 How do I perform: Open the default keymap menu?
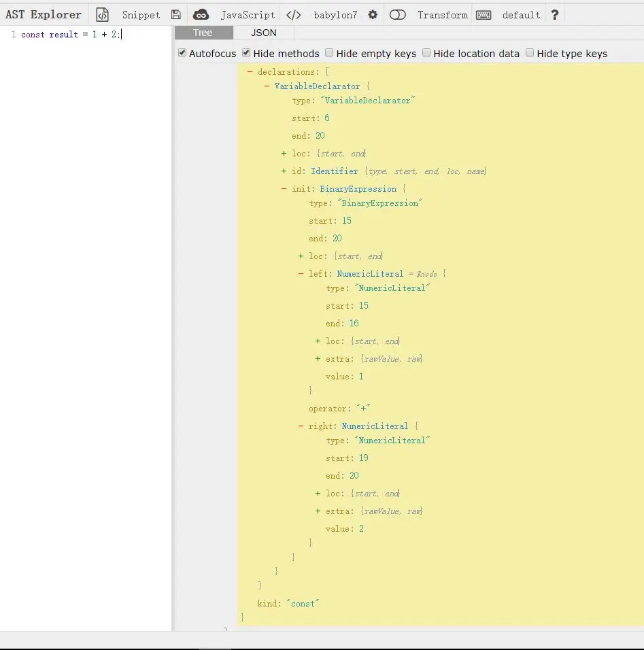pos(522,15)
